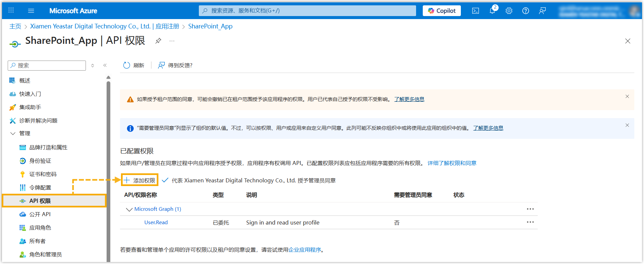This screenshot has width=644, height=264.
Task: Click the Refresh toolbar button
Action: pyautogui.click(x=134, y=65)
